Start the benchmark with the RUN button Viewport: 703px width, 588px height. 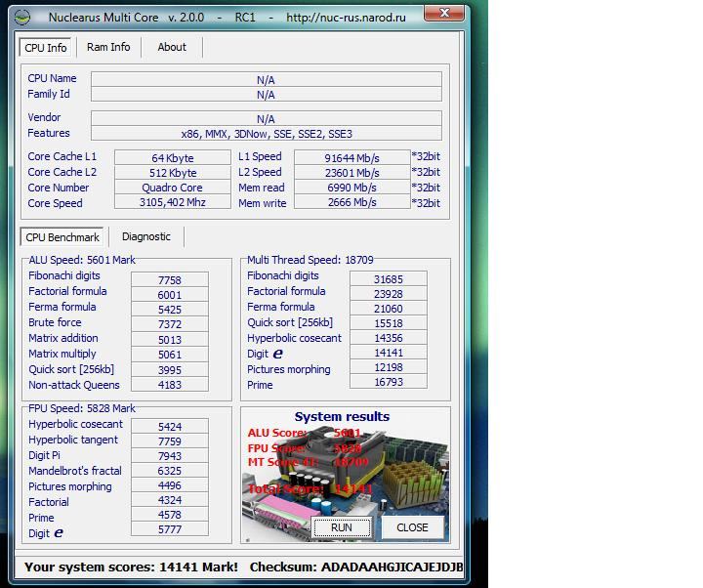coord(342,527)
